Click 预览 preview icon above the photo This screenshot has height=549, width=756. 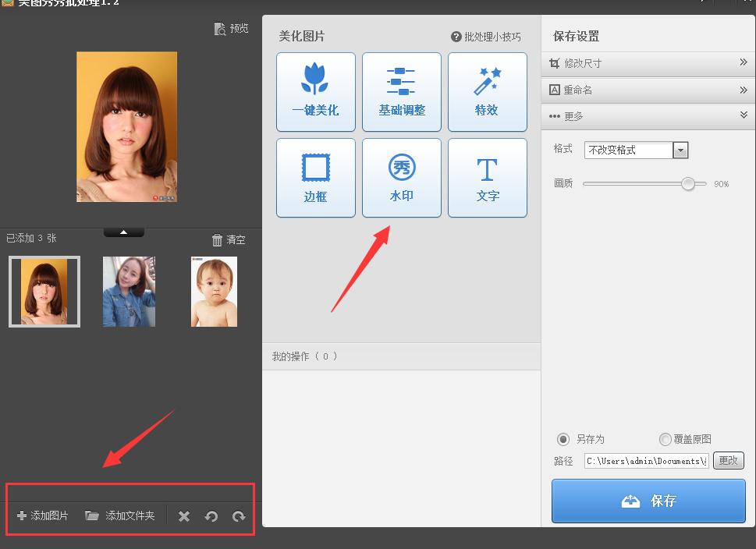(232, 29)
